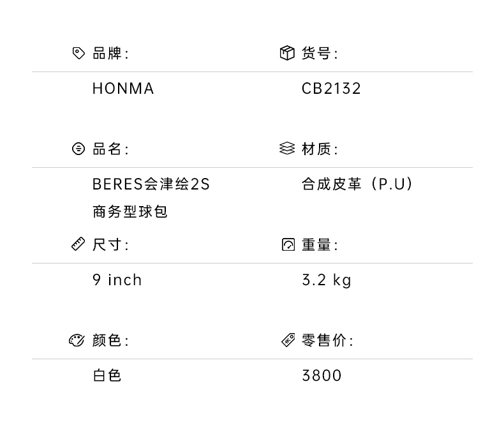Viewport: 504px width, 432px height.
Task: Select the CB2132 item number
Action: coord(331,89)
